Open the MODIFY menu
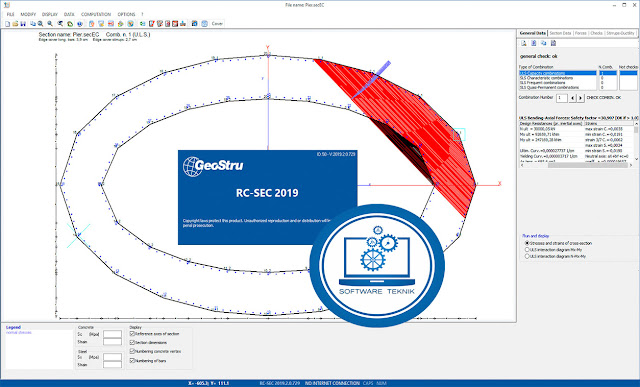Image resolution: width=640 pixels, height=387 pixels. coord(28,14)
